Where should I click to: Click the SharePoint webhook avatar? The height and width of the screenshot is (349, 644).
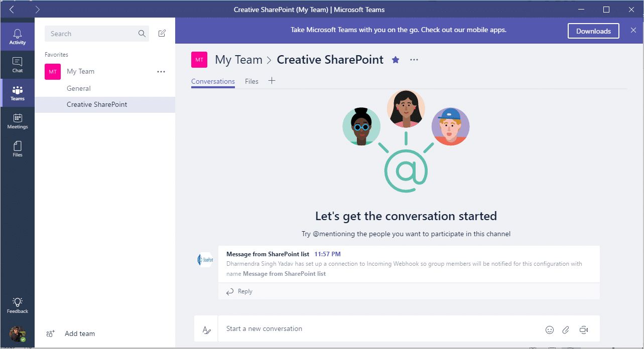point(205,260)
